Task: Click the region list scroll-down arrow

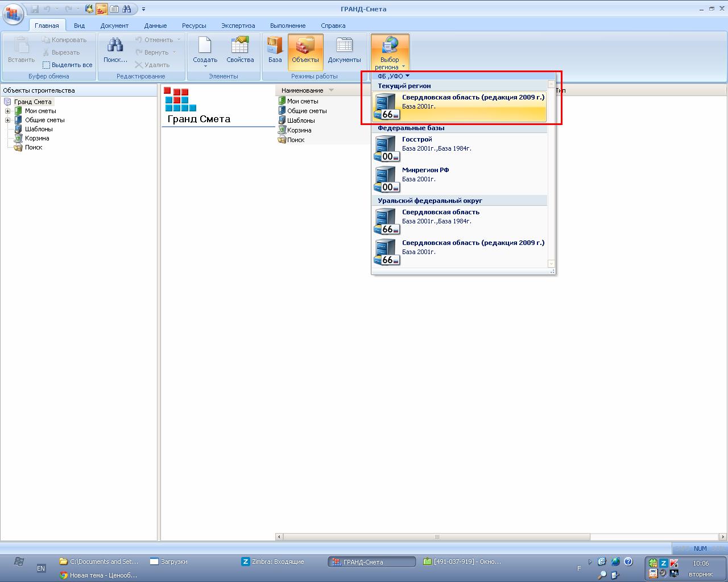Action: coord(551,263)
